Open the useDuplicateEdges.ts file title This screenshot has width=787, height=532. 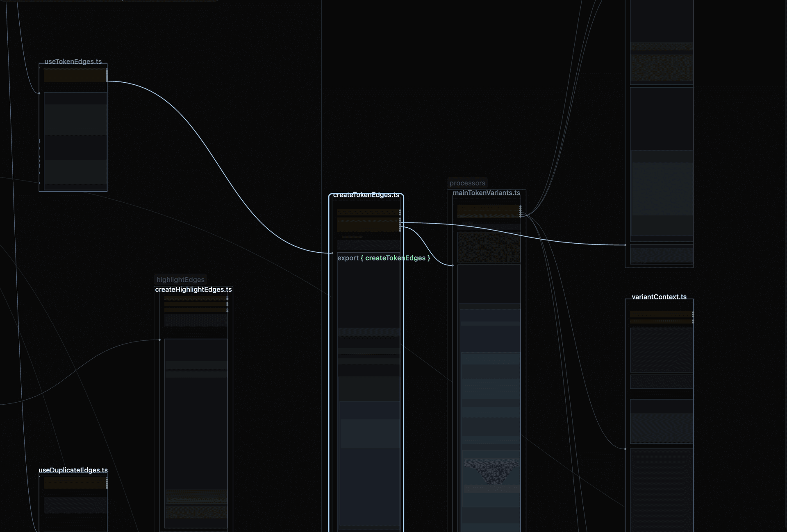73,470
